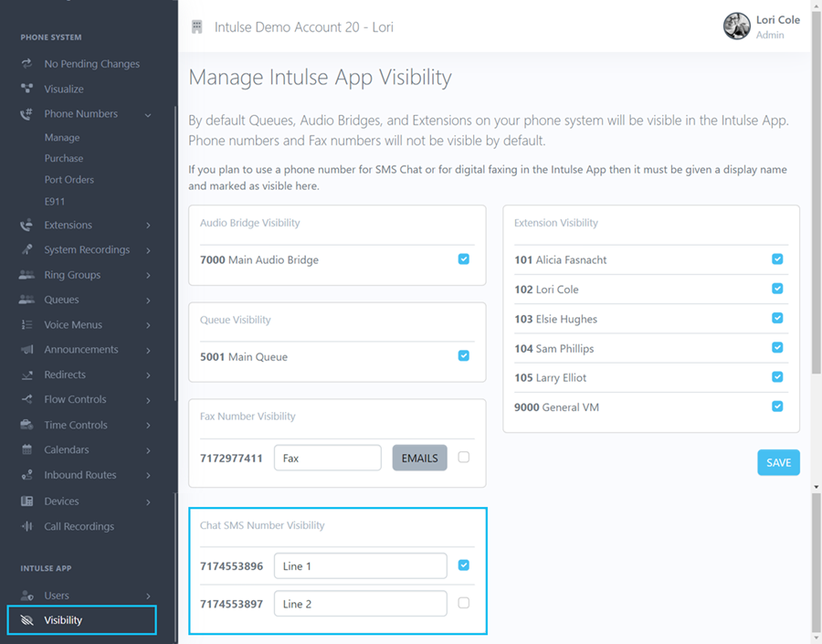Viewport: 822px width, 644px height.
Task: Select the Calendars icon
Action: click(26, 449)
